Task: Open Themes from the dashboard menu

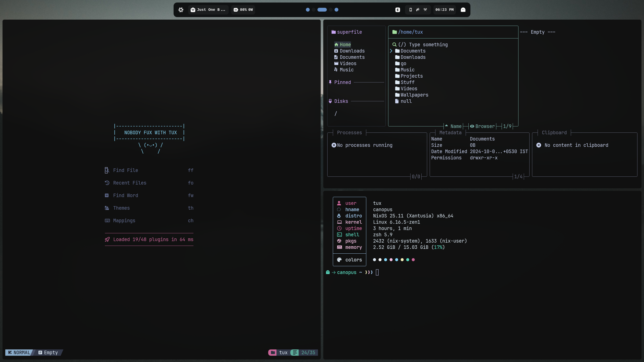Action: pyautogui.click(x=122, y=208)
